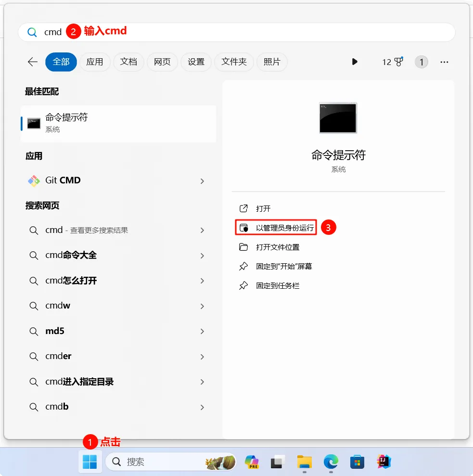Switch to the 文件夹 filter tab

click(x=234, y=62)
